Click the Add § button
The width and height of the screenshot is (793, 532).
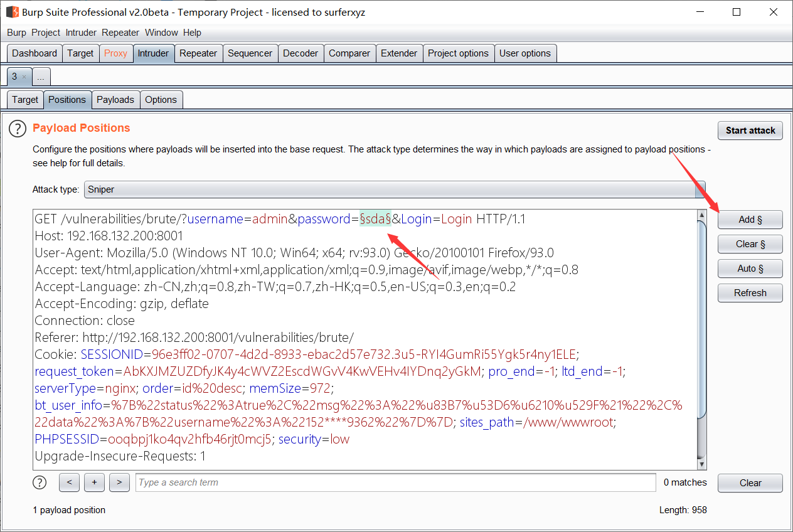750,220
